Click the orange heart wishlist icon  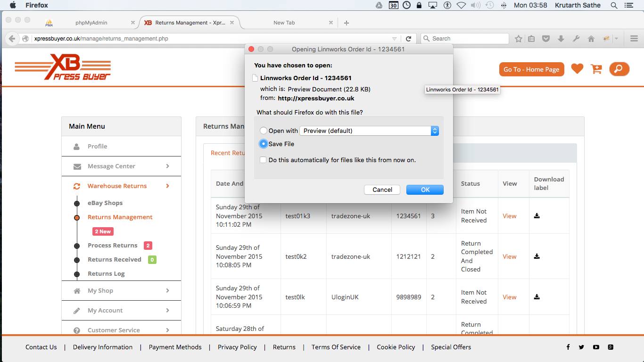577,69
